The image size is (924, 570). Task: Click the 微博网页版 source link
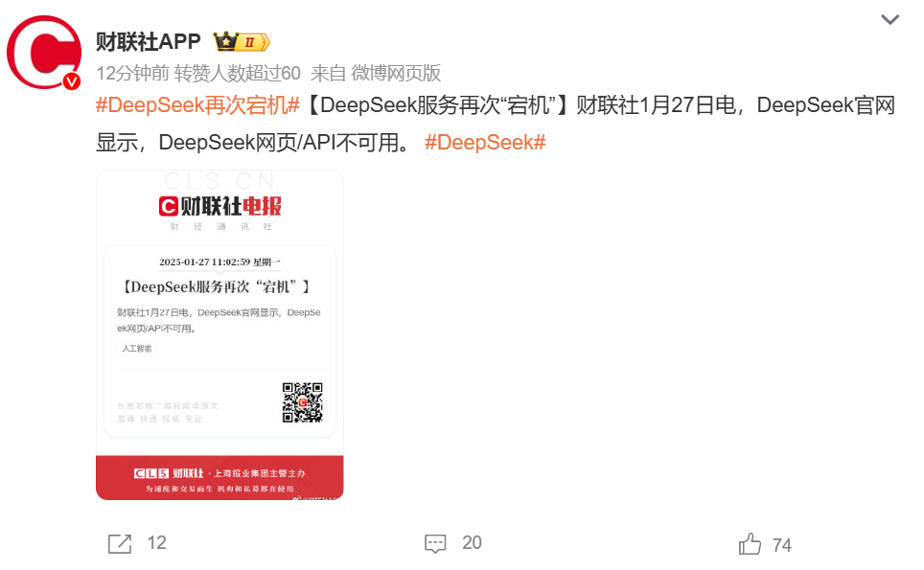pyautogui.click(x=396, y=74)
